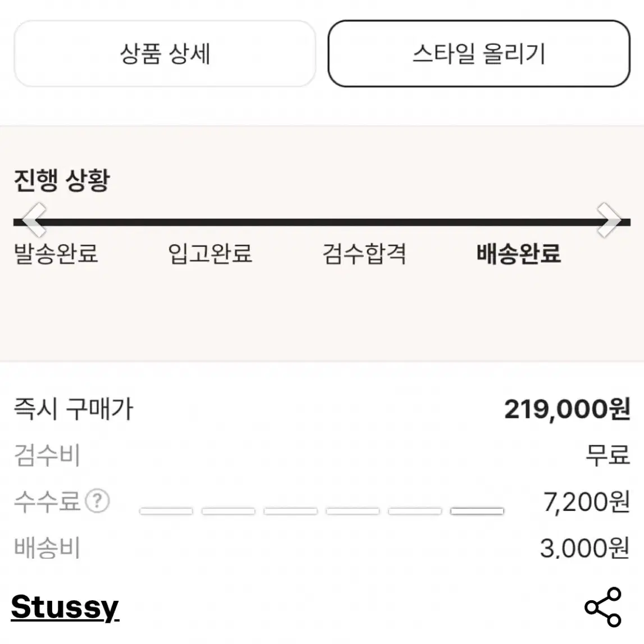Click the 219,000원 instant purchase price
Viewport: 644px width, 644px height.
tap(567, 409)
